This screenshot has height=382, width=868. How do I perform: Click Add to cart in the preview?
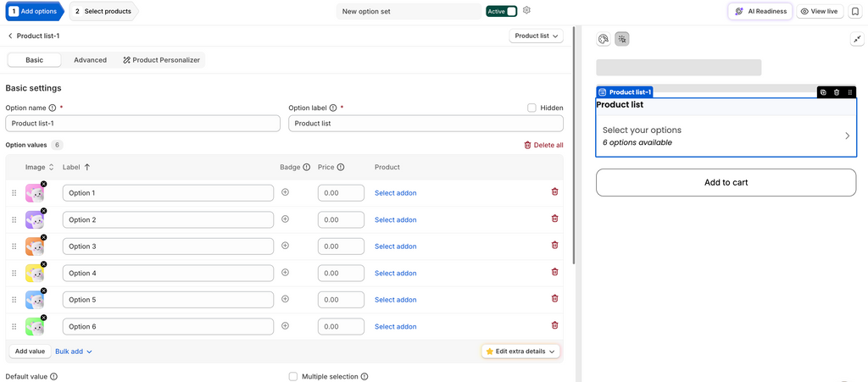click(726, 182)
